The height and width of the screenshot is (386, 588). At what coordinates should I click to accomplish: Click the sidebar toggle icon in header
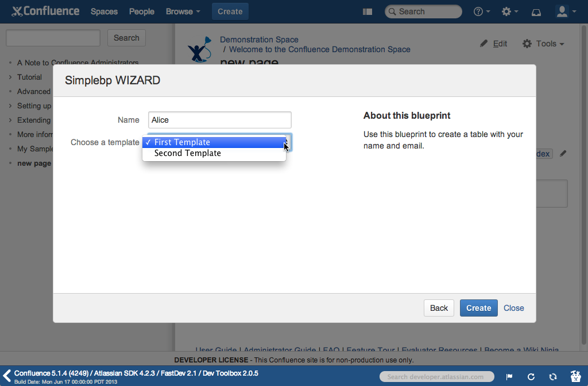coord(368,11)
